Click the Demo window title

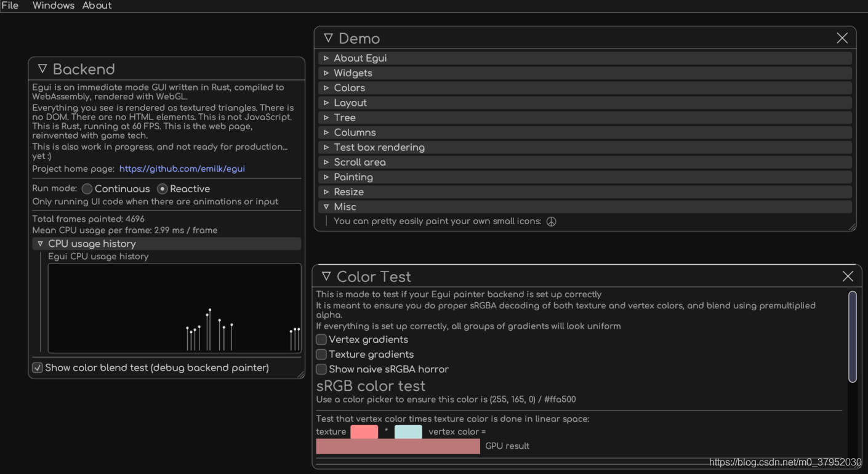click(360, 38)
